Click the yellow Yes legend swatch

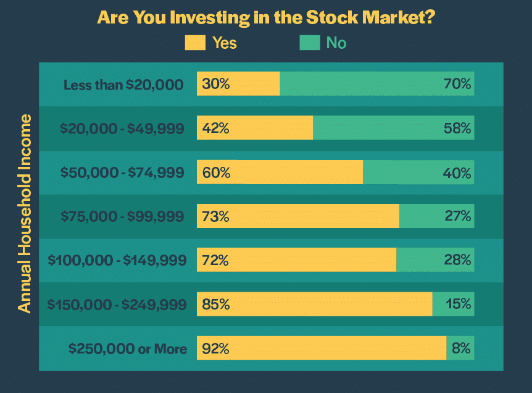tap(194, 43)
